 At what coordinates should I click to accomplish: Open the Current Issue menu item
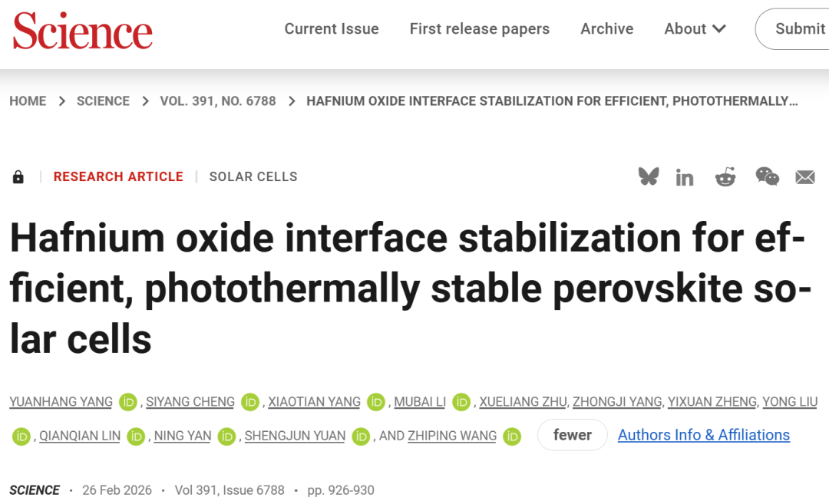pos(332,29)
